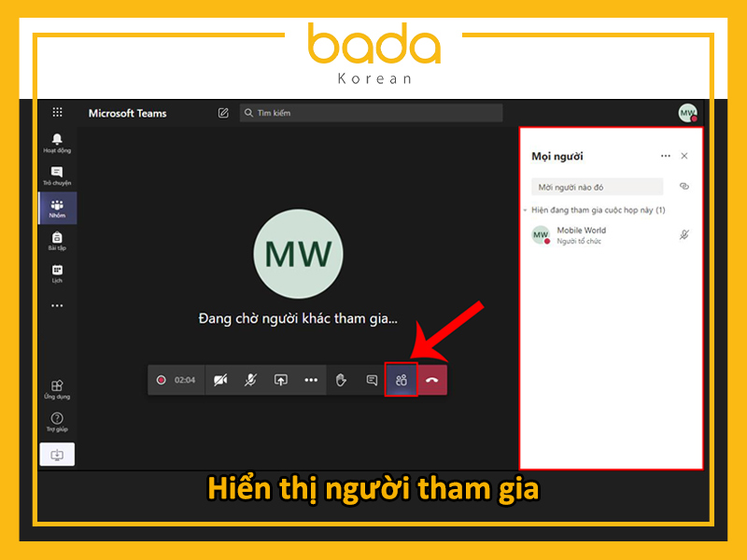
Task: Unmute the microphone in call toolbar
Action: pyautogui.click(x=250, y=380)
